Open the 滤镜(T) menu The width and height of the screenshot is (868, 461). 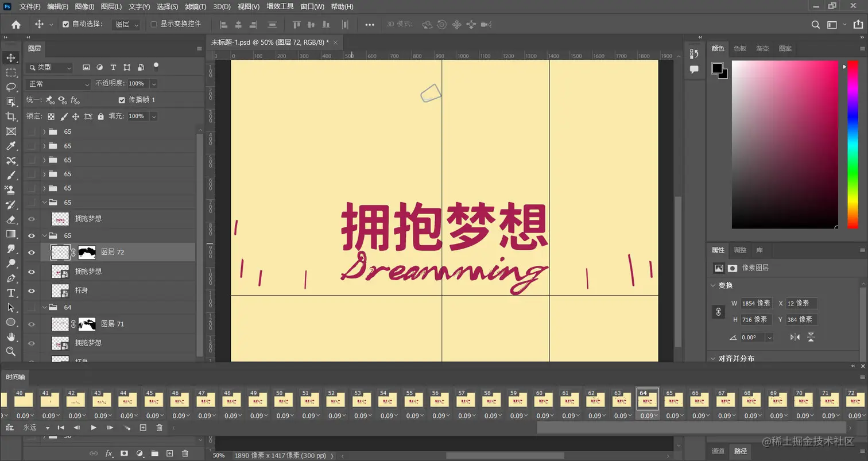(196, 6)
